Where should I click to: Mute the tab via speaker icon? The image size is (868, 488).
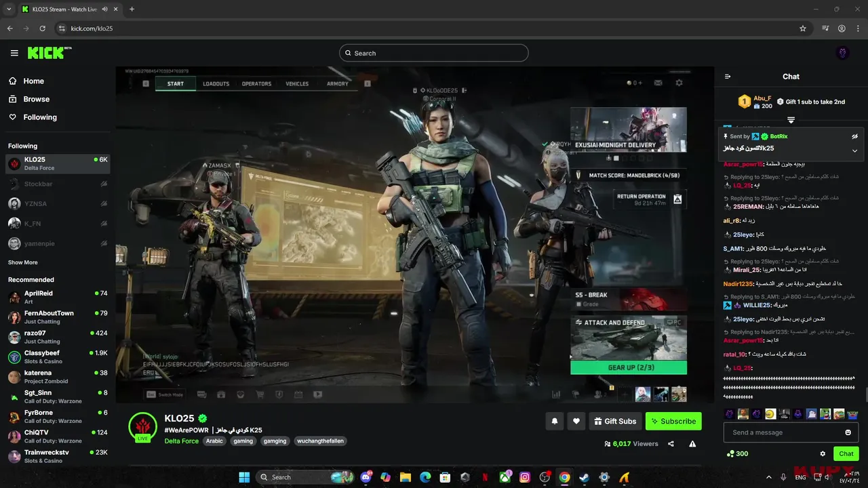pos(104,9)
